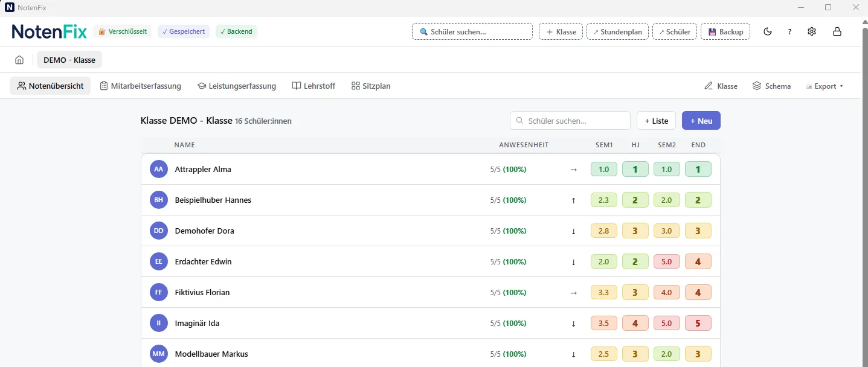The width and height of the screenshot is (868, 367).
Task: Click the NotenFix logo
Action: coord(50,31)
